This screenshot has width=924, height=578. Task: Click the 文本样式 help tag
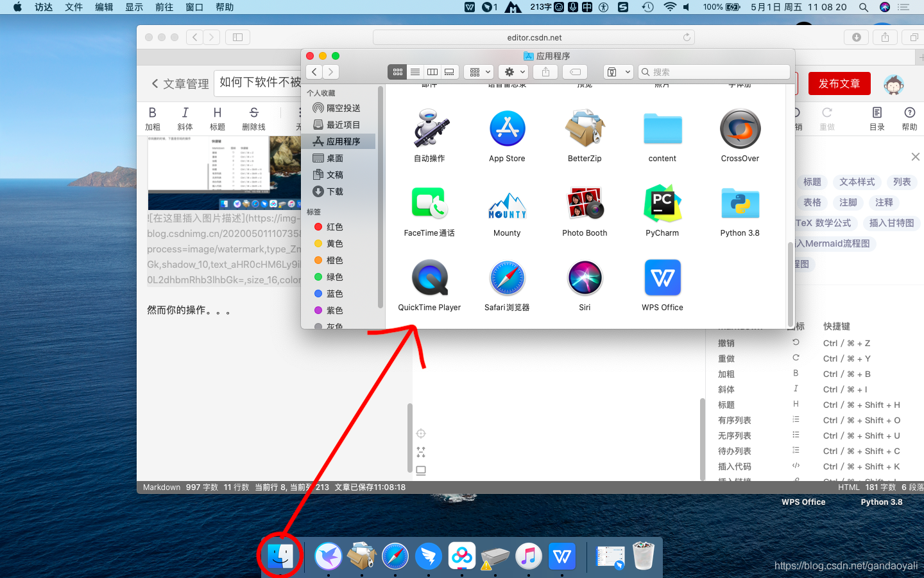click(857, 182)
